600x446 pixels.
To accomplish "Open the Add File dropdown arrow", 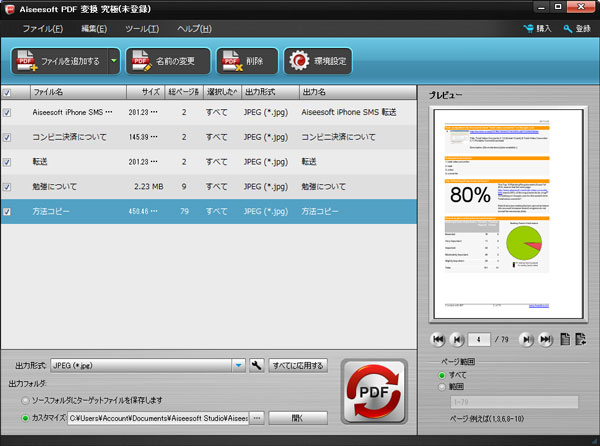I will 114,61.
